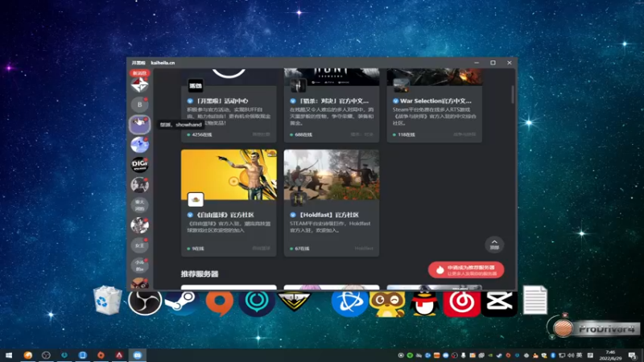This screenshot has height=362, width=644.
Task: Click the yellow basketball player banner image
Action: click(x=229, y=175)
